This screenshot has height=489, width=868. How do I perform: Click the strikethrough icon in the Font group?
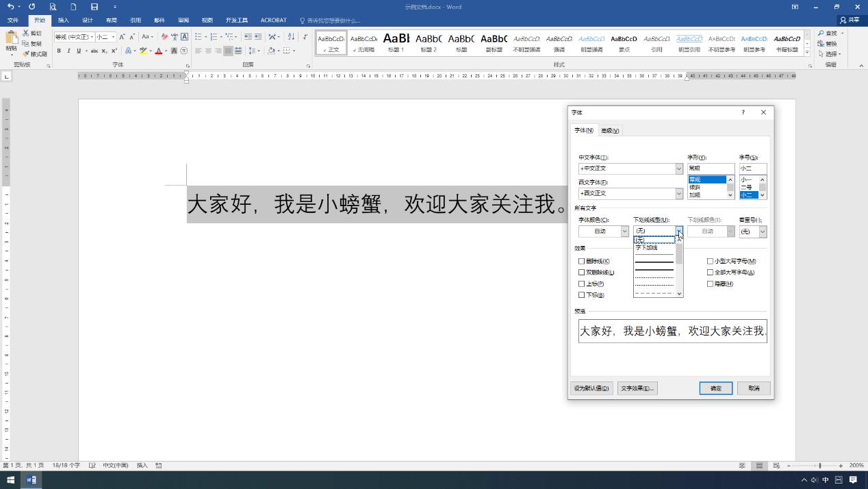click(95, 51)
